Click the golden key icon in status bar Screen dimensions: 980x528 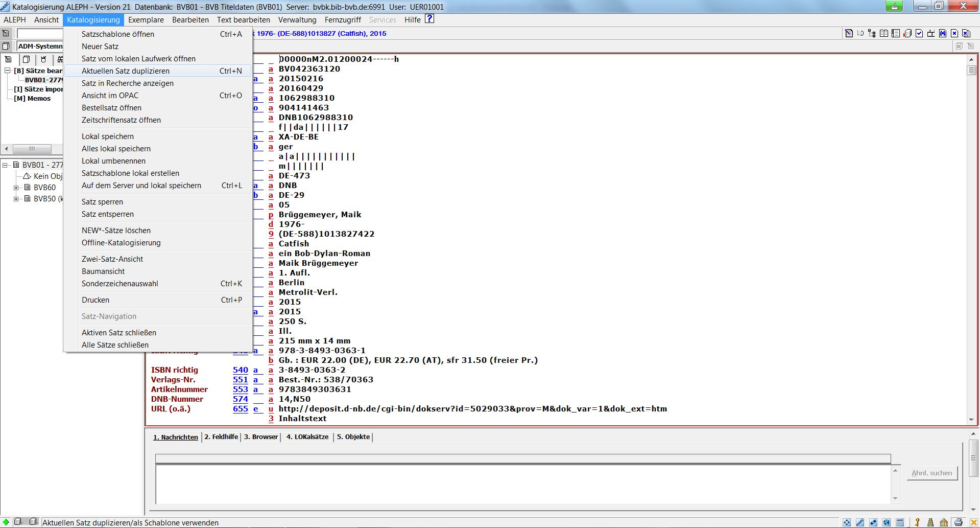[917, 522]
